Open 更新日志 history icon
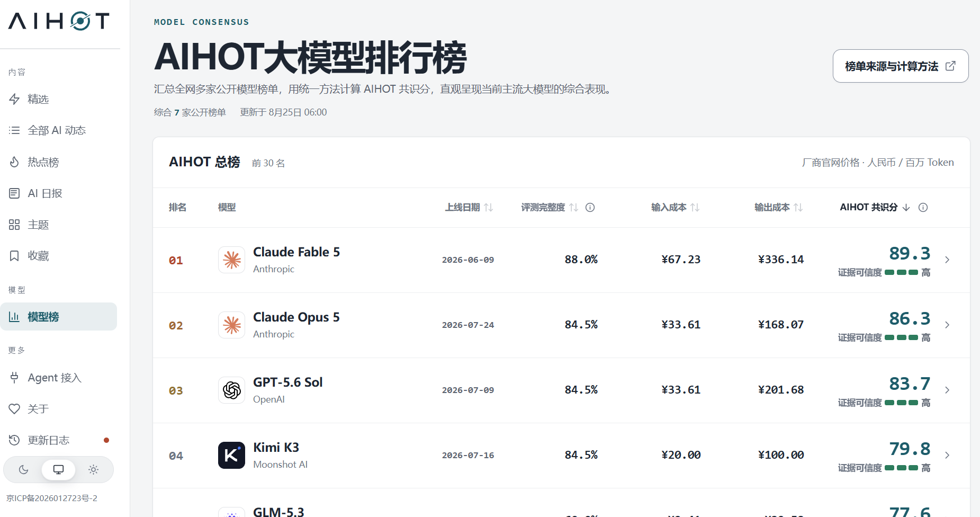The width and height of the screenshot is (980, 517). pyautogui.click(x=14, y=440)
